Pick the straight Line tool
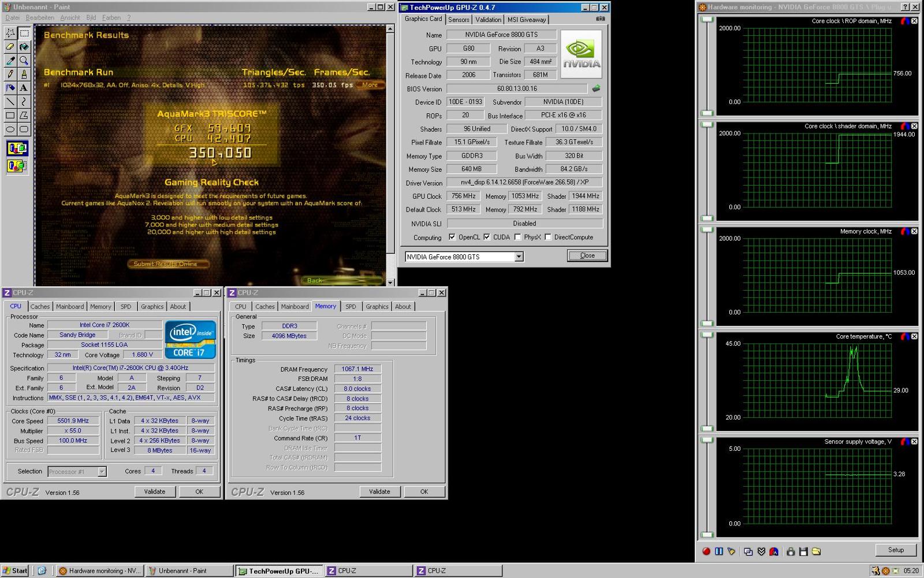The width and height of the screenshot is (924, 578). pyautogui.click(x=10, y=102)
